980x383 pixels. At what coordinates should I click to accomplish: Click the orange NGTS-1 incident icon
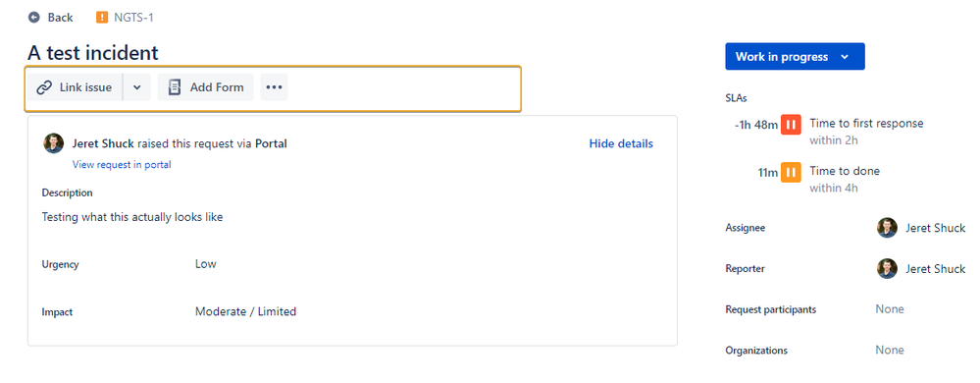point(102,18)
